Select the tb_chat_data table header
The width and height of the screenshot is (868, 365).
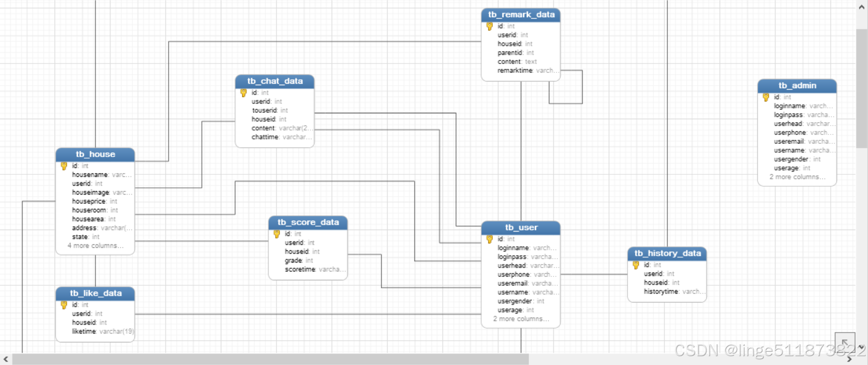coord(275,81)
